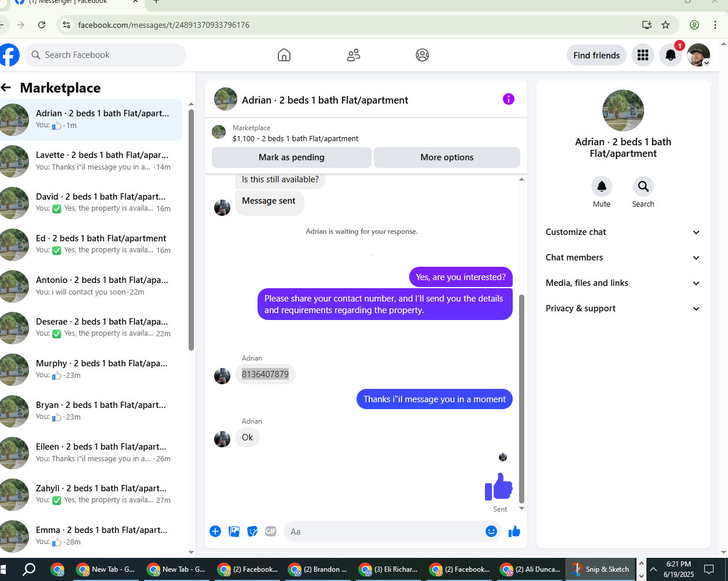
Task: Open the Deserae conversation
Action: click(91, 328)
